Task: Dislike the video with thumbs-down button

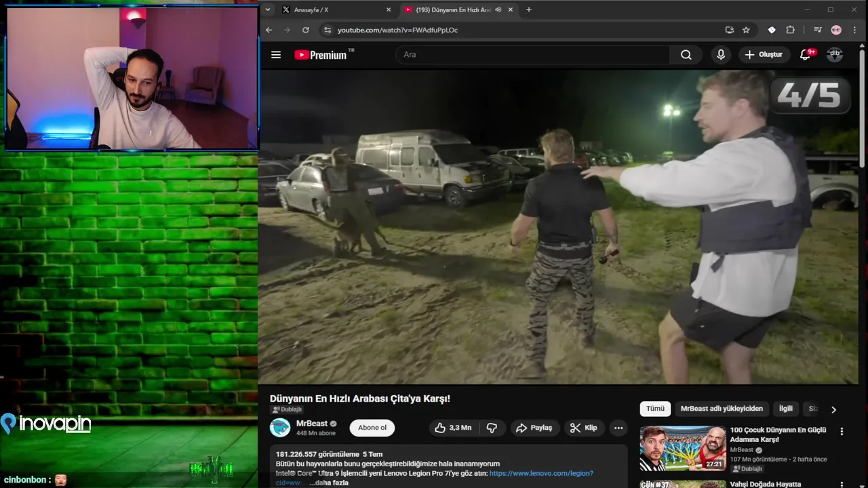Action: (x=492, y=428)
